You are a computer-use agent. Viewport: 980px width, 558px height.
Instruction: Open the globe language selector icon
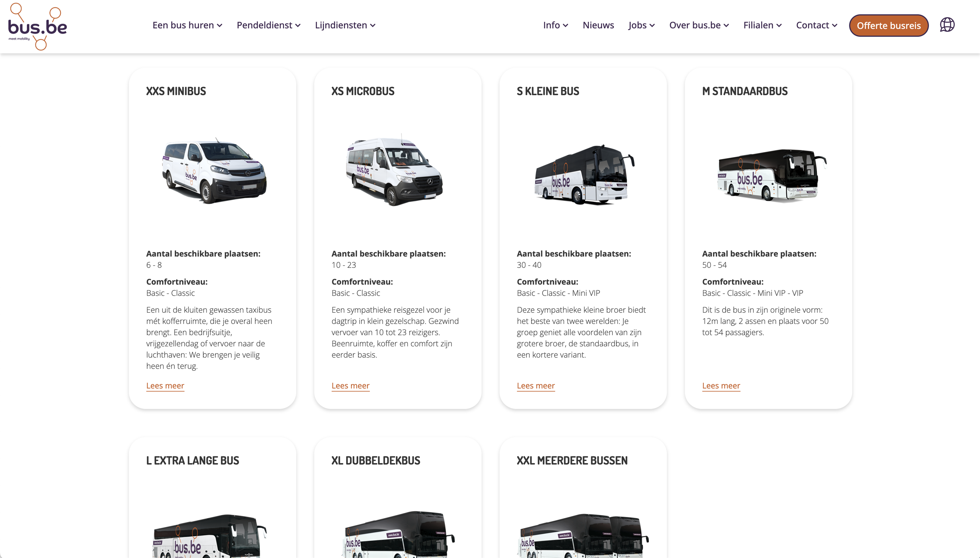(947, 25)
